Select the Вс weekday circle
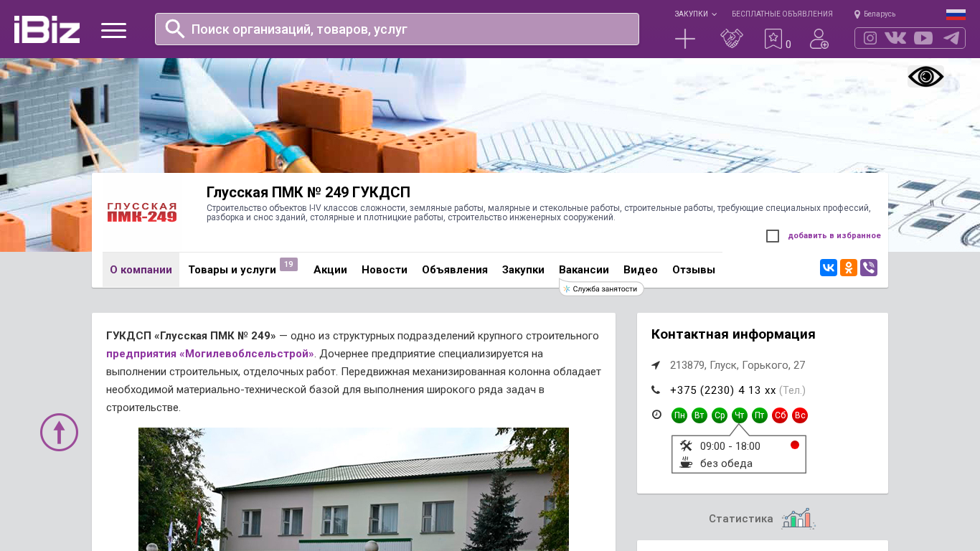This screenshot has width=980, height=551. [x=800, y=415]
